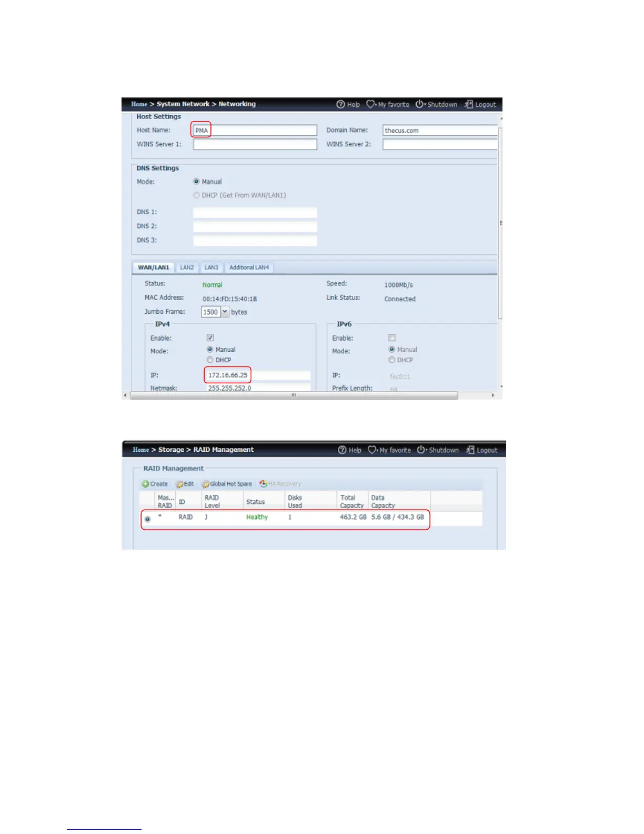Select IPv4 Manual mode radio button
The width and height of the screenshot is (644, 834).
click(x=210, y=350)
